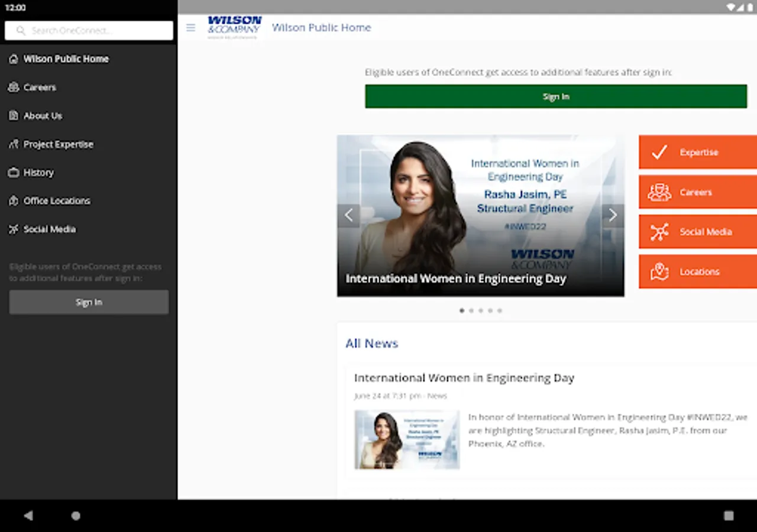Image resolution: width=757 pixels, height=532 pixels.
Task: Click the status bar time 12:00
Action: 15,8
